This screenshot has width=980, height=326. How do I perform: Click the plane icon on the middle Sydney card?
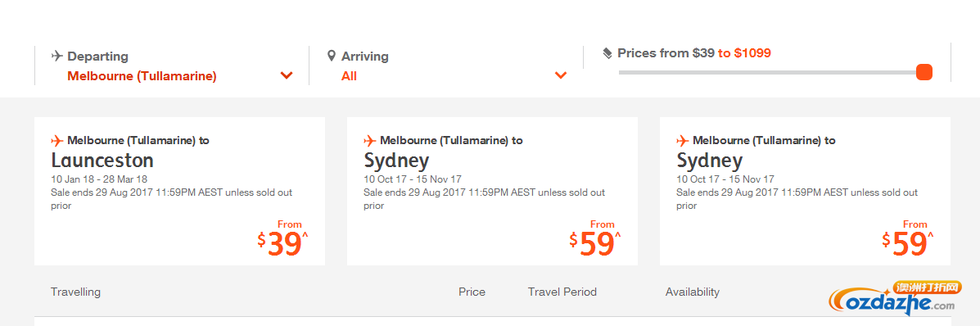370,140
